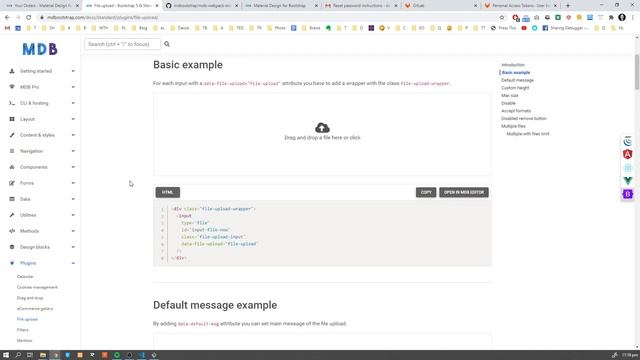The height and width of the screenshot is (360, 640).
Task: Click the MDB logo
Action: 40,49
